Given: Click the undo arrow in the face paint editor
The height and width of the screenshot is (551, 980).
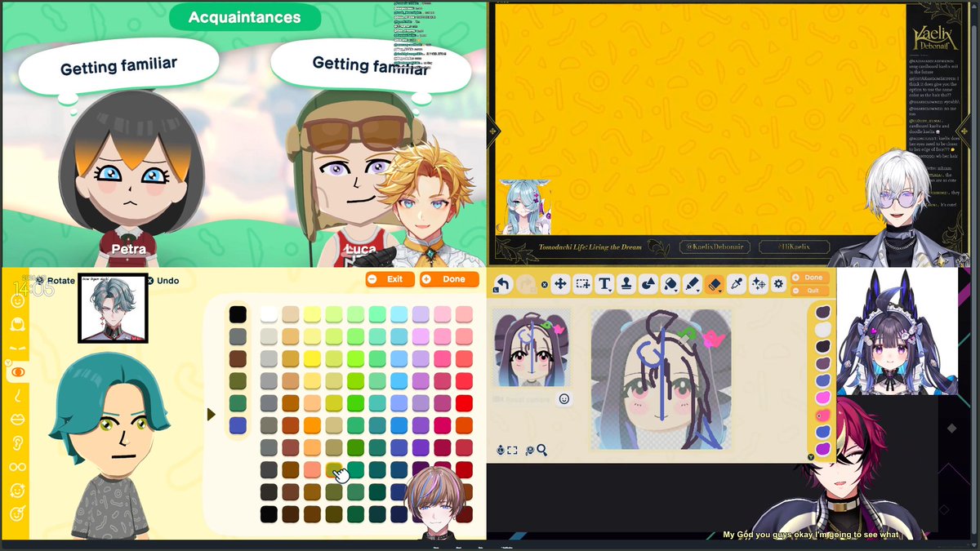Looking at the screenshot, I should point(503,284).
